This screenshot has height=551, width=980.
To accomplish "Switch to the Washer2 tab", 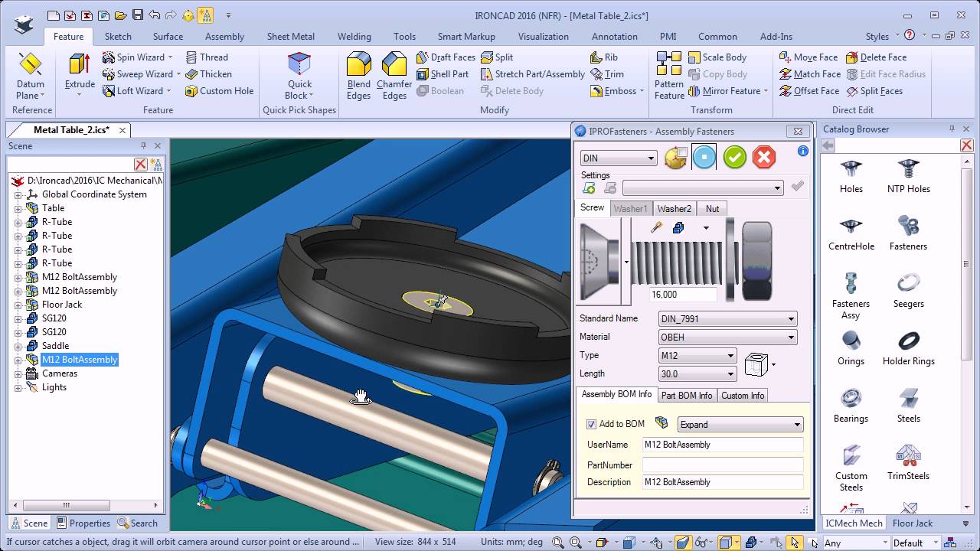I will (674, 209).
